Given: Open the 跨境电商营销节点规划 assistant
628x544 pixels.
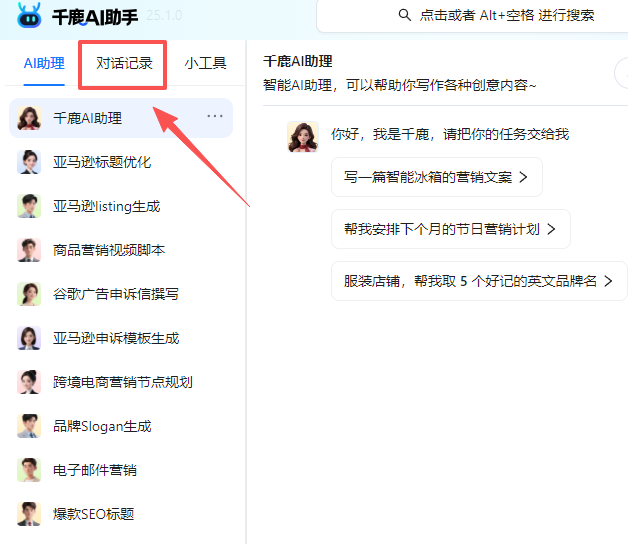Looking at the screenshot, I should tap(122, 382).
